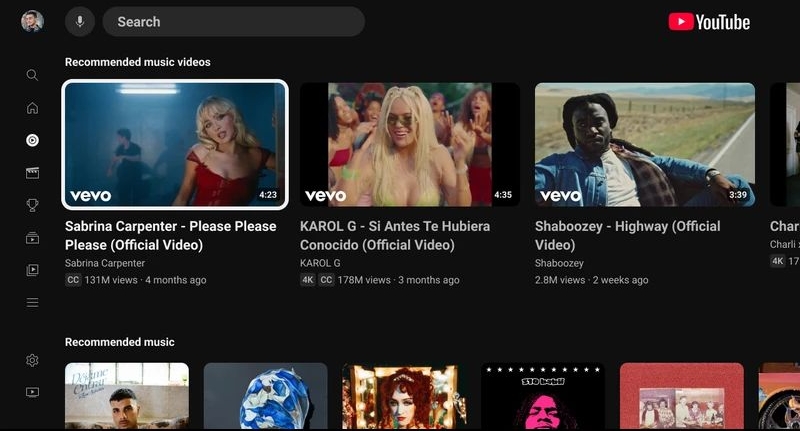Play Shaboozey Highway video thumbnail

click(x=645, y=144)
